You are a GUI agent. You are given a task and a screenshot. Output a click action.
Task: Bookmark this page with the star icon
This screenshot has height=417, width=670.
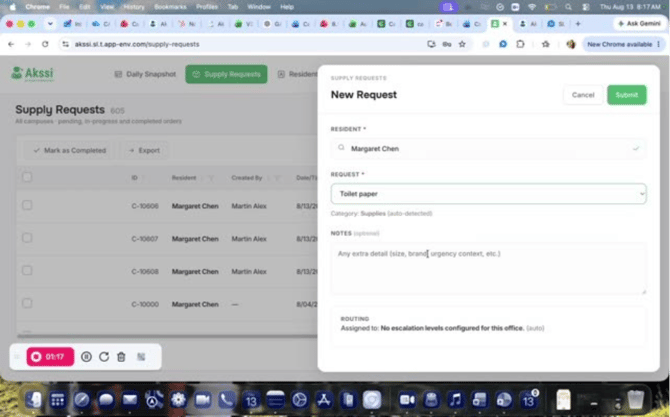462,44
